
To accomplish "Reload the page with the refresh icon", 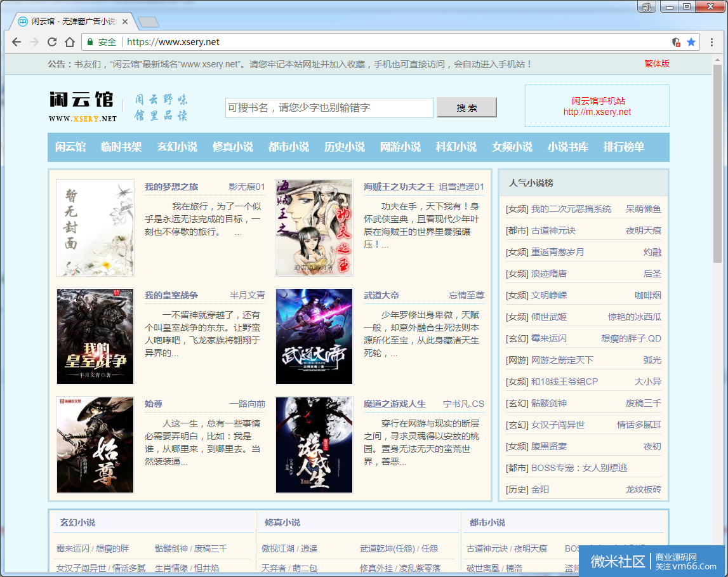I will pyautogui.click(x=52, y=43).
